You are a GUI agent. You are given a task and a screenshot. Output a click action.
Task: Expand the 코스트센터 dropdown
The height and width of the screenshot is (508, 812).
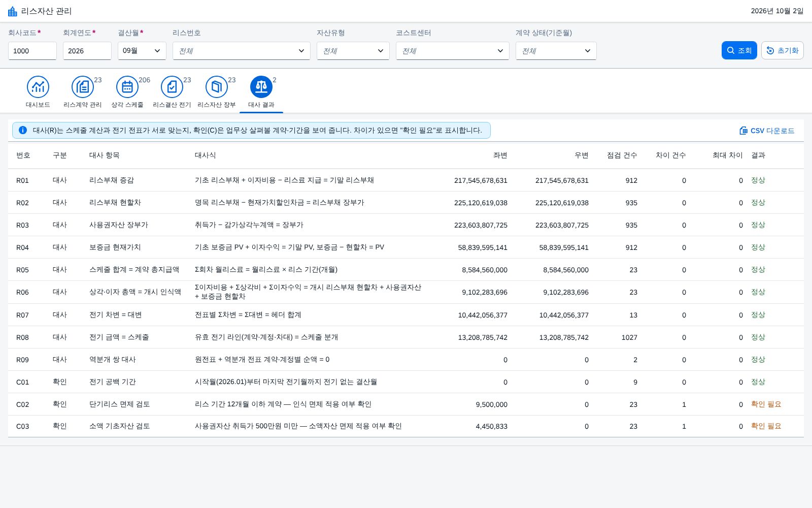[453, 51]
